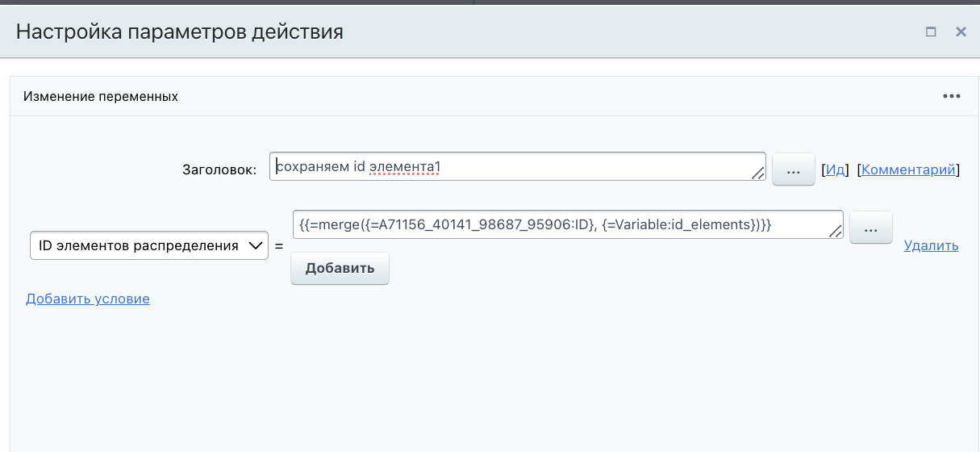Click the ellipsis button beside the Заголовок field
Image resolution: width=980 pixels, height=452 pixels.
(x=794, y=170)
